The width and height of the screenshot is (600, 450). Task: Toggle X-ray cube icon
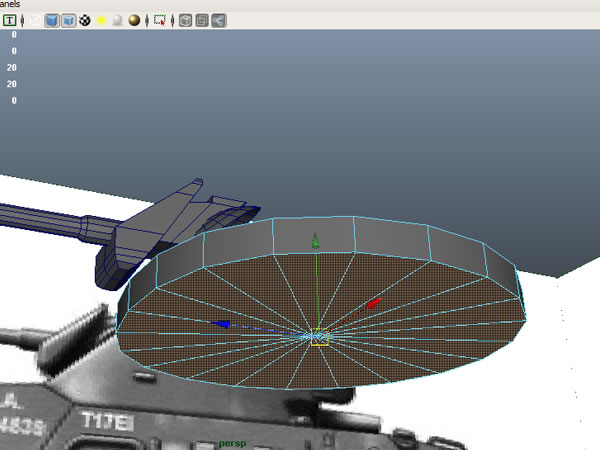coord(186,20)
